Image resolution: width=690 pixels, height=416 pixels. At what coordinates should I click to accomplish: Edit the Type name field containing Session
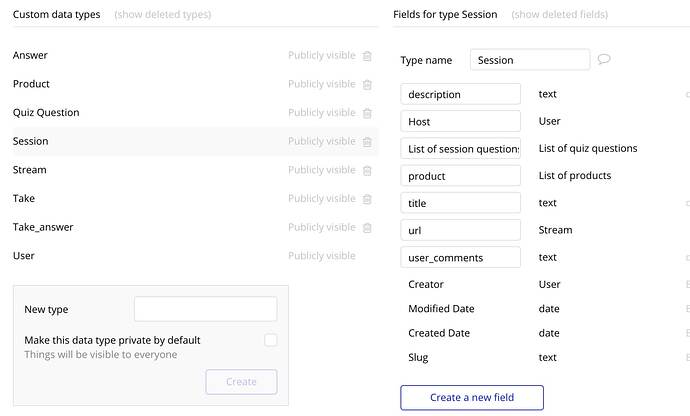coord(530,59)
